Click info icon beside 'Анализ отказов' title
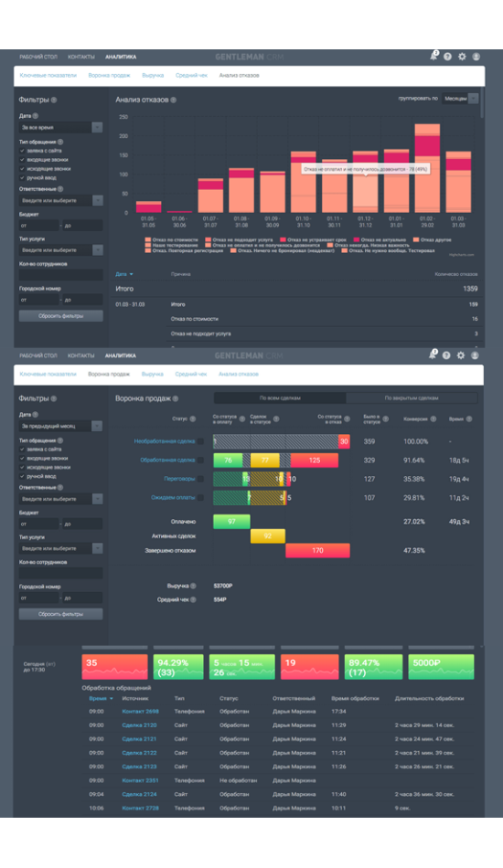 (174, 101)
